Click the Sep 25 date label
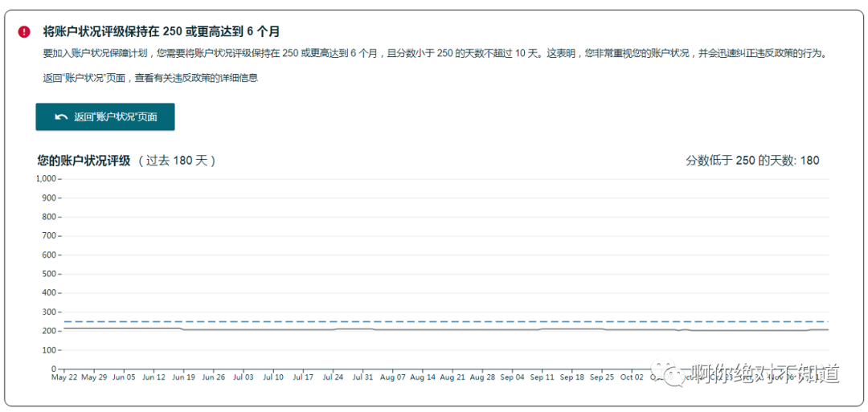The height and width of the screenshot is (412, 868). (x=602, y=377)
